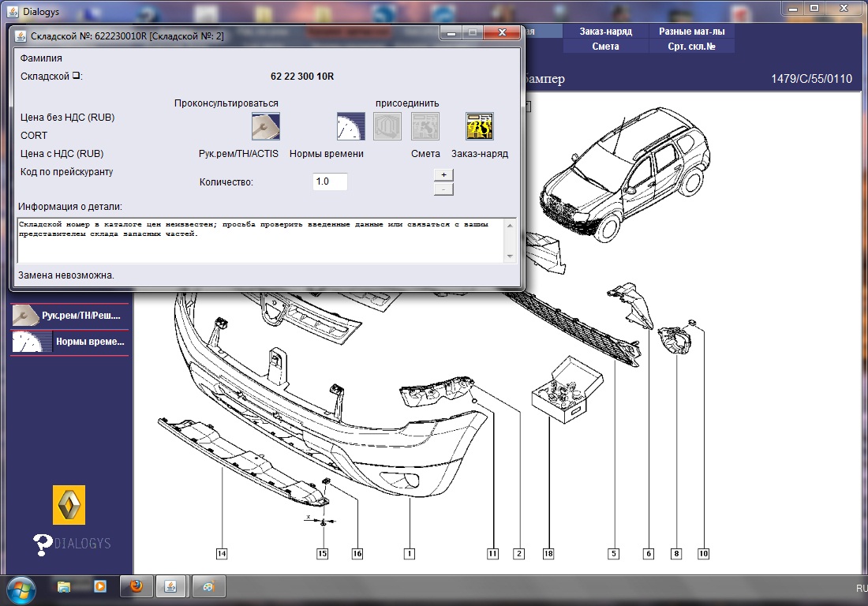Click the Количество value field
Screen dimensions: 868x606
click(330, 181)
